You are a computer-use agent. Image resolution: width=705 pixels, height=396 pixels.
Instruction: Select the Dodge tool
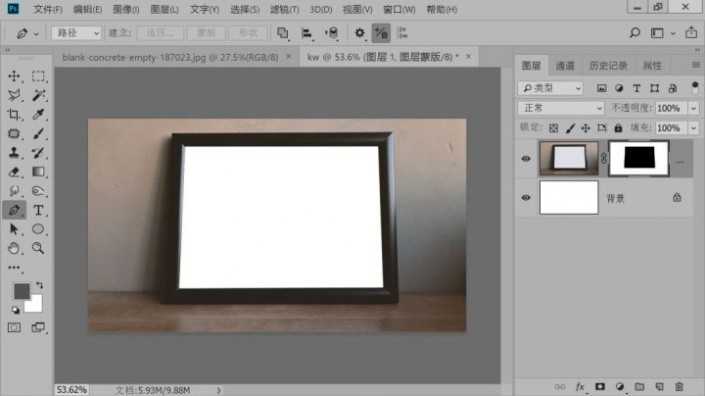(x=14, y=191)
